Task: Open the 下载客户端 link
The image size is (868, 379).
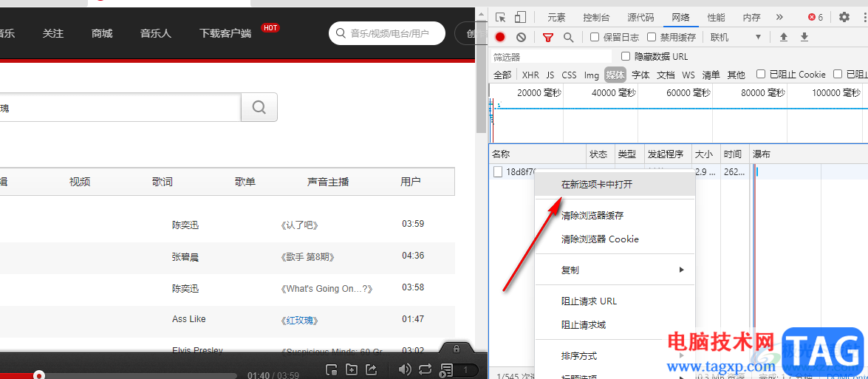Action: tap(225, 34)
